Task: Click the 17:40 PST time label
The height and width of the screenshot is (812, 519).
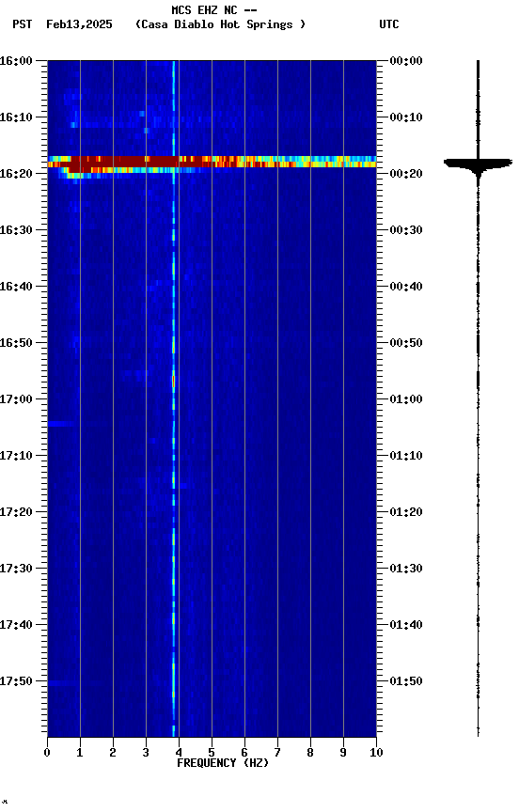Action: point(16,625)
